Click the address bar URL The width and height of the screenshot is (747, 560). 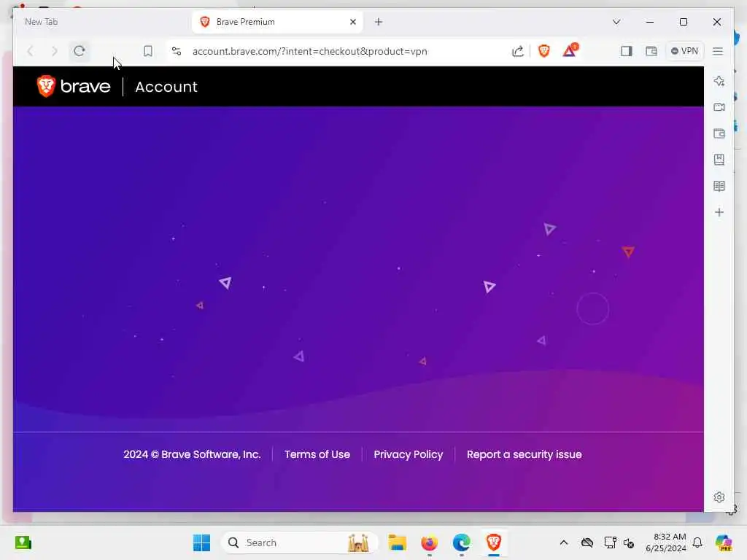click(x=309, y=51)
